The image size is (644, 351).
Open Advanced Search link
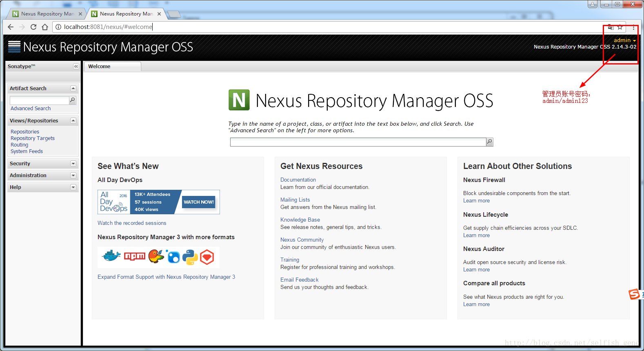(x=31, y=109)
